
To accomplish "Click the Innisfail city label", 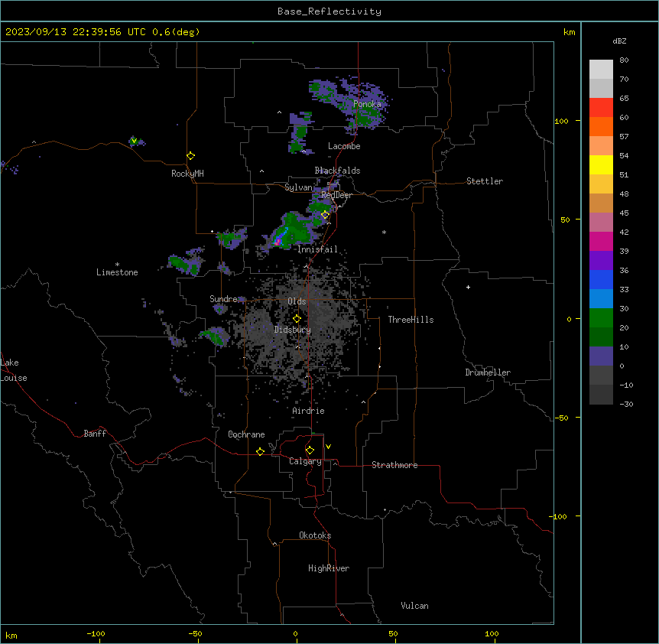I will coord(317,249).
